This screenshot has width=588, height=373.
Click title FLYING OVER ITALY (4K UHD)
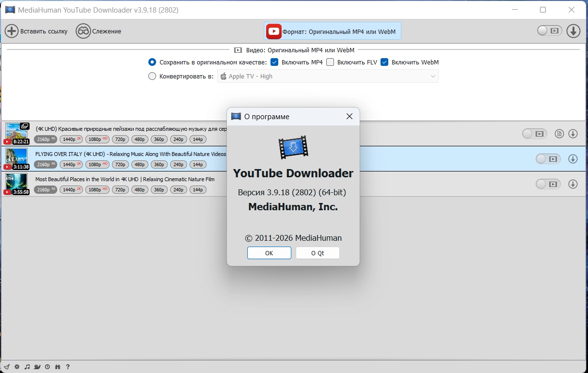131,154
